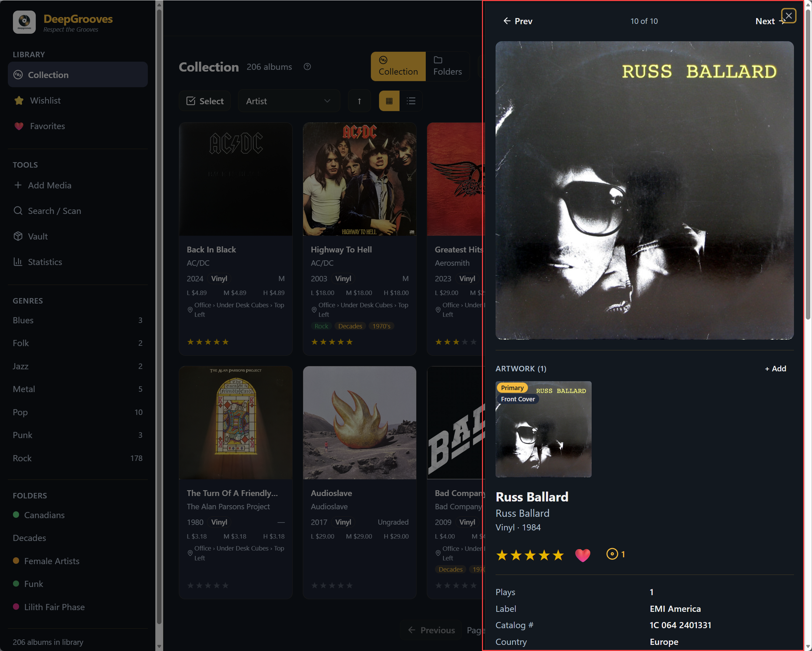Open the Artist sort dropdown

289,100
